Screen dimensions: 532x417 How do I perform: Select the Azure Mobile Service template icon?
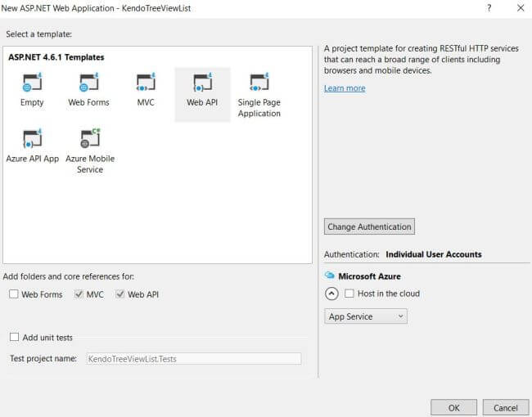click(90, 139)
